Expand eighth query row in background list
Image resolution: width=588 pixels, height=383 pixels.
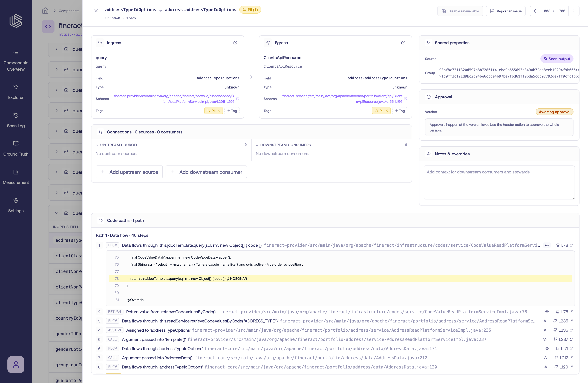point(57,193)
